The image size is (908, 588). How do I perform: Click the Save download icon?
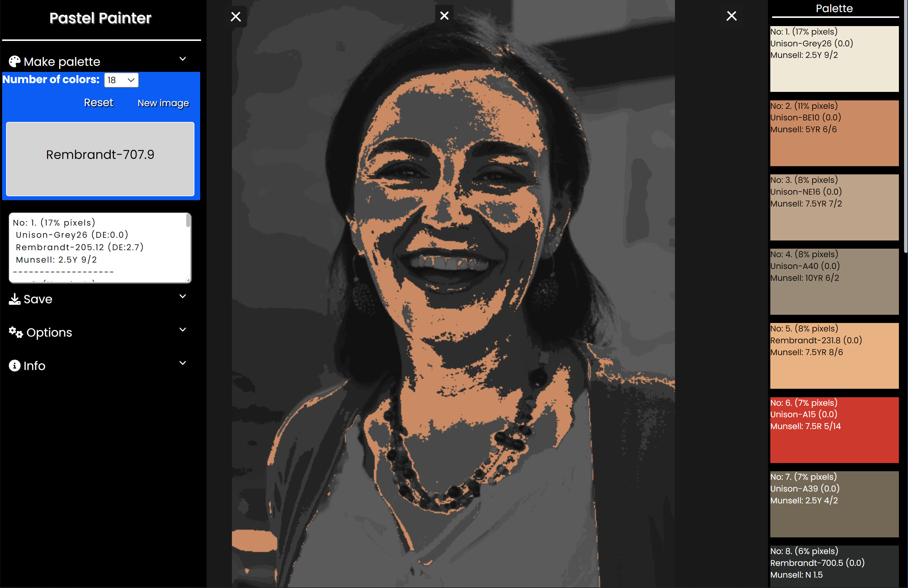pos(15,299)
